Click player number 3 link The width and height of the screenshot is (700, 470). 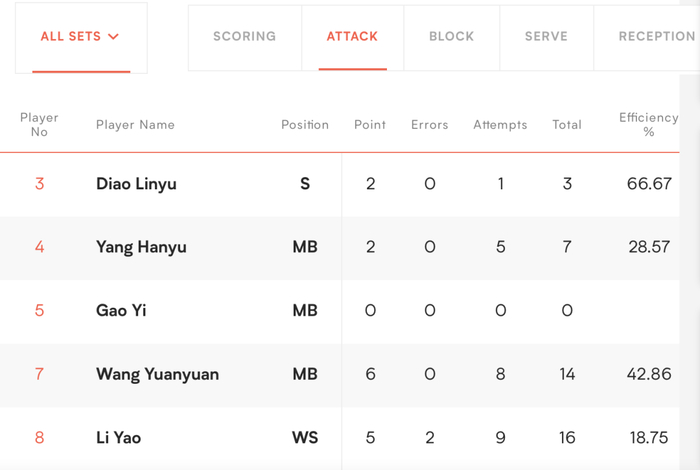pos(40,184)
